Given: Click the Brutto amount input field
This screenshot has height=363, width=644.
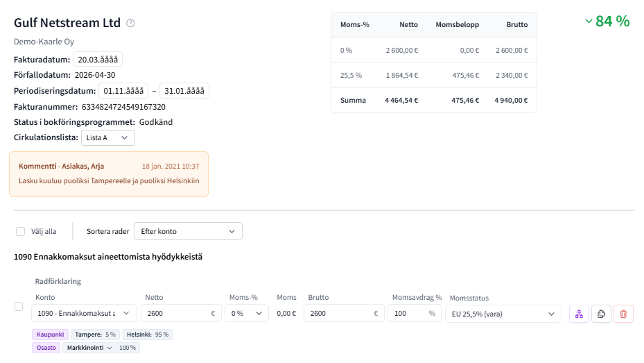Looking at the screenshot, I should (x=340, y=314).
